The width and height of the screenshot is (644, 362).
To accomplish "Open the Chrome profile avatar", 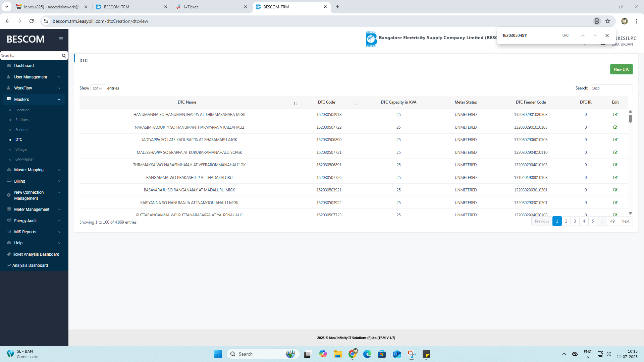I will (x=624, y=21).
